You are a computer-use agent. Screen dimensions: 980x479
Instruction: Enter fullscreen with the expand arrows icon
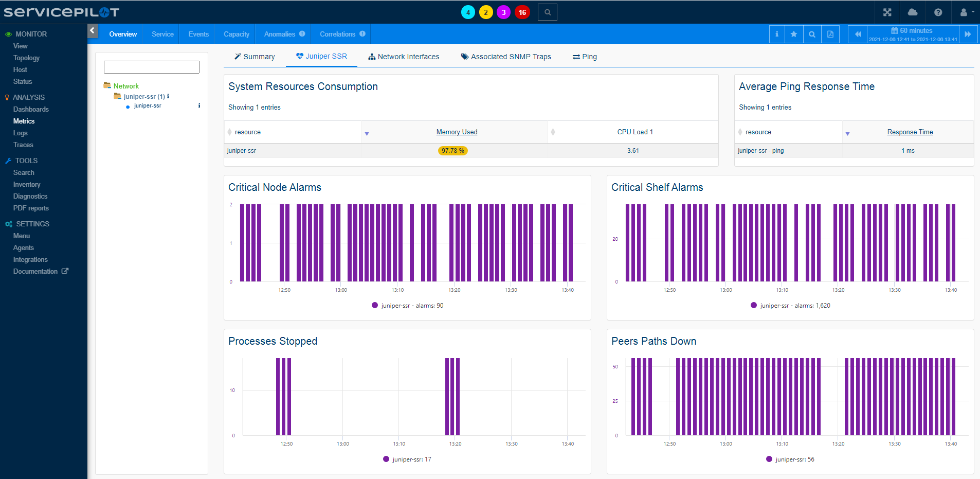tap(887, 12)
